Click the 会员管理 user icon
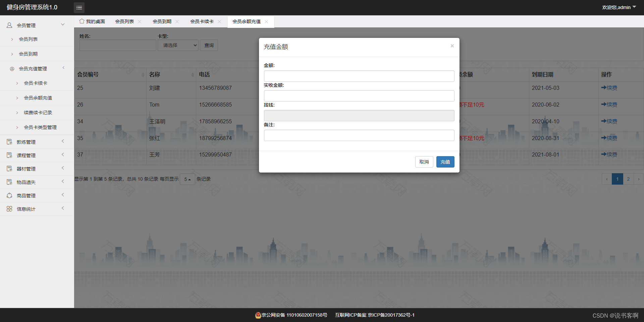644x322 pixels. click(x=9, y=25)
